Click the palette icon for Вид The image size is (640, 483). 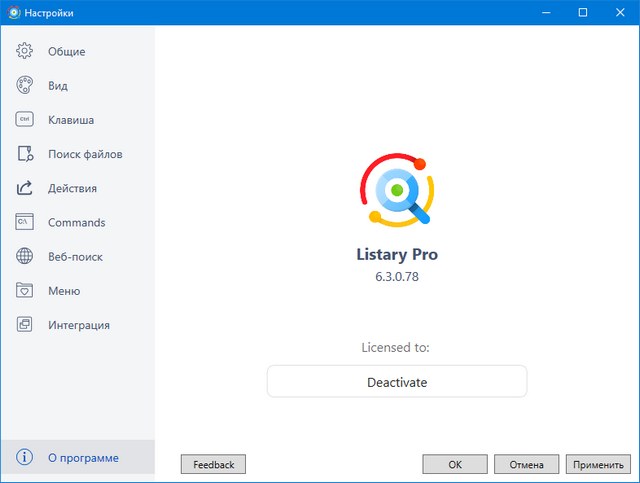[25, 86]
